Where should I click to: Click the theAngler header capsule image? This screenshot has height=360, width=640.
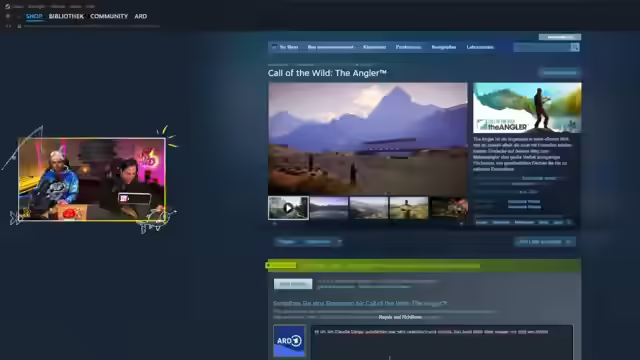(527, 108)
